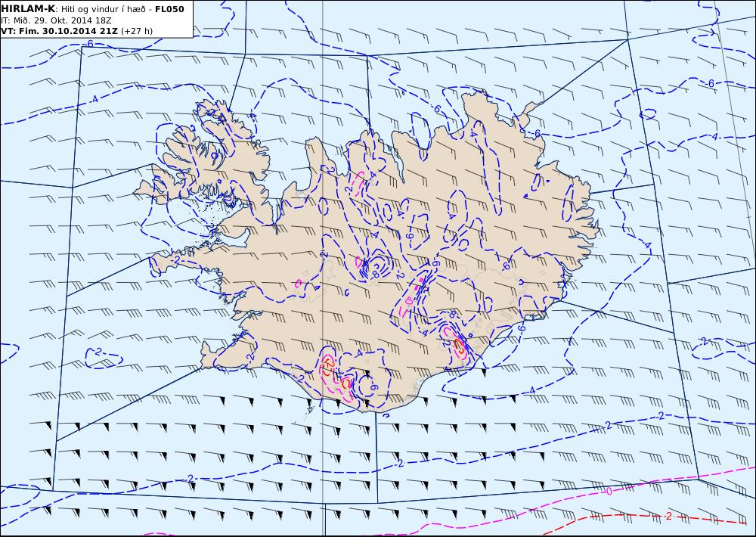Viewport: 756px width, 537px height.
Task: Click the "0" label on the long magenta sea contour
Action: 609,491
